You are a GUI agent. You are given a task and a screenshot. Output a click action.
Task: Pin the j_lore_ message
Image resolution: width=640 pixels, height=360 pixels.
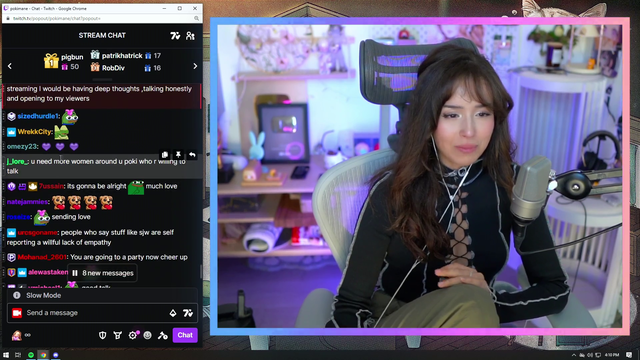(178, 155)
